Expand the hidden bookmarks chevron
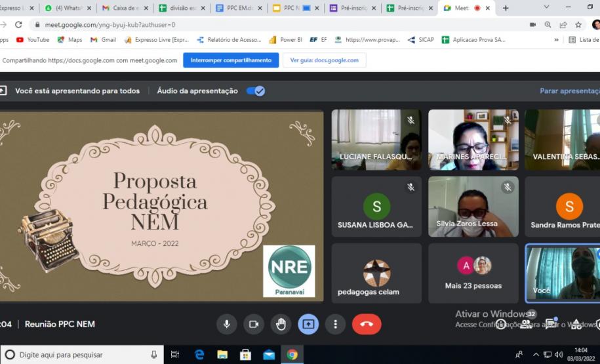600x364 pixels. click(557, 39)
